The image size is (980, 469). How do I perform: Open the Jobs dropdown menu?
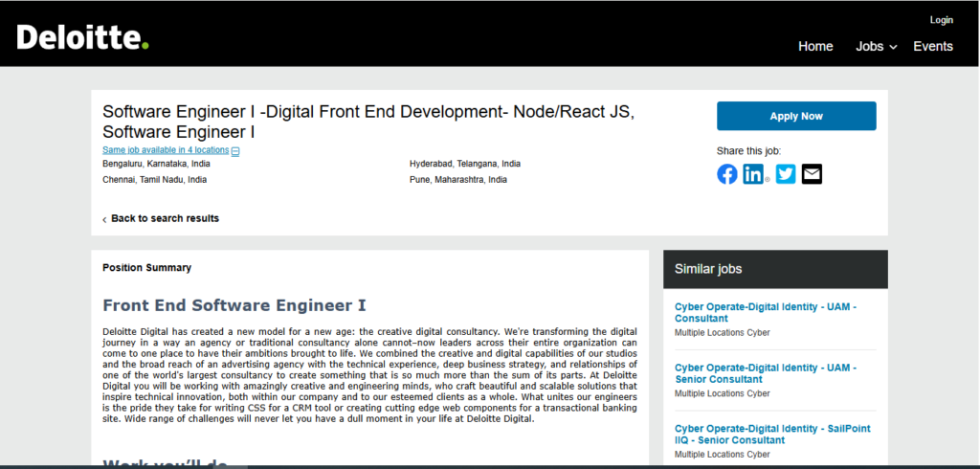[x=877, y=46]
